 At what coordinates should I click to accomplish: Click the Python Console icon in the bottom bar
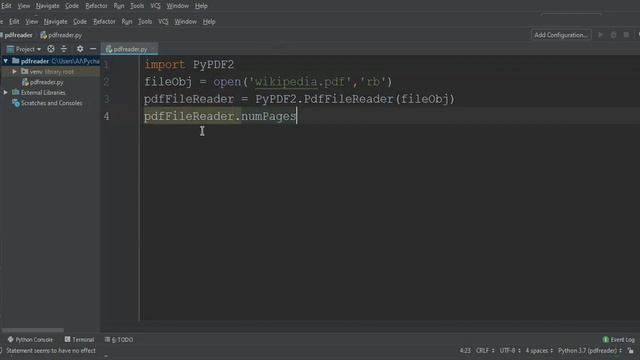pos(11,340)
